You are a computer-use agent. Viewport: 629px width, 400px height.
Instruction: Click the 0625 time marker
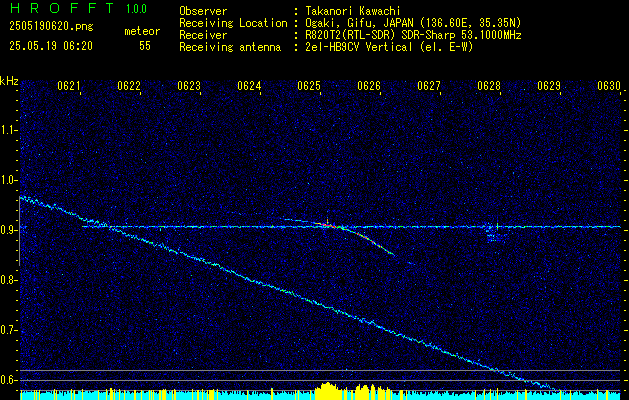309,86
